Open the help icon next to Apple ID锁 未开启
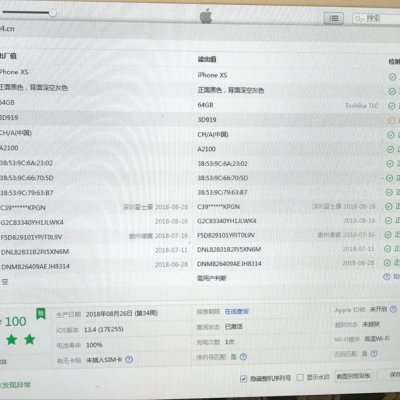This screenshot has height=400, width=400. 393,309
